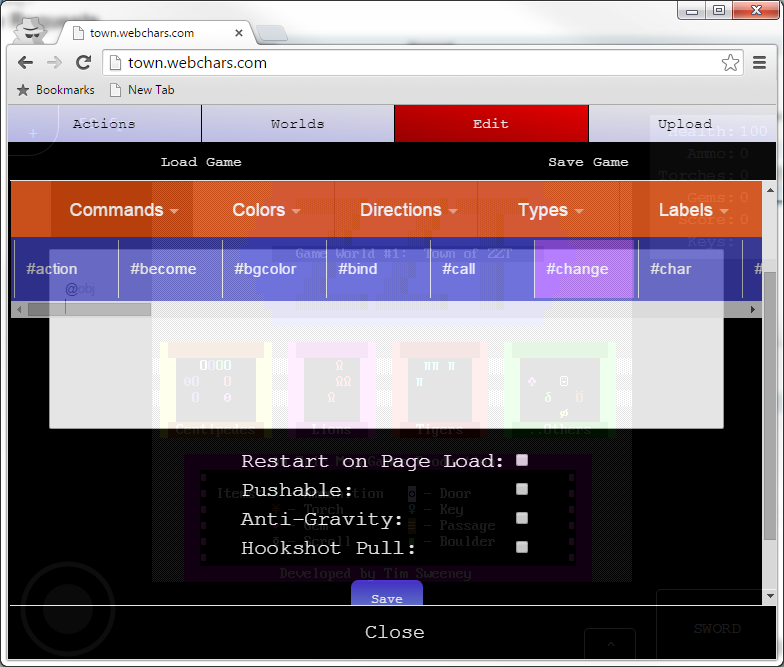
Task: Check the Anti-Gravity option
Action: pos(522,518)
